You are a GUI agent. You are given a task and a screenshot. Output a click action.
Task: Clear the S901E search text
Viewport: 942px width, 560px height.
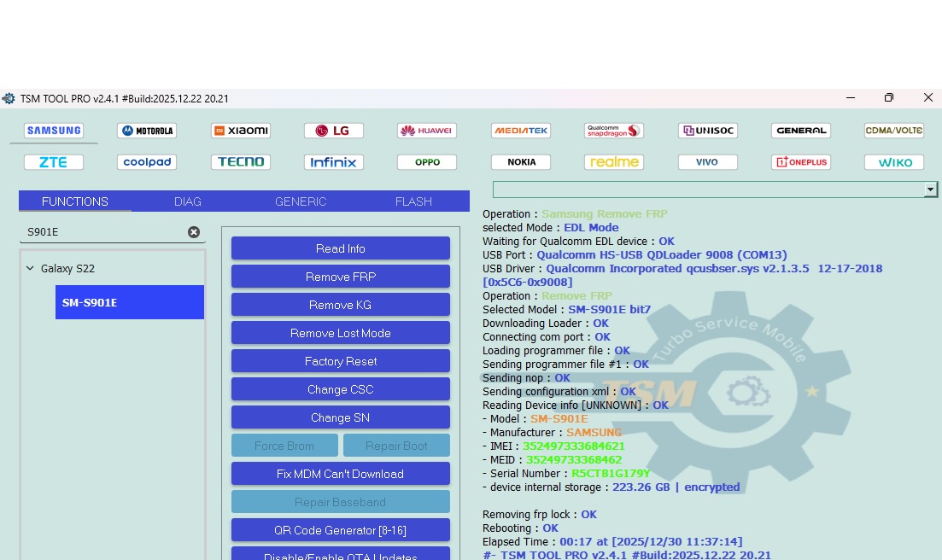point(194,232)
